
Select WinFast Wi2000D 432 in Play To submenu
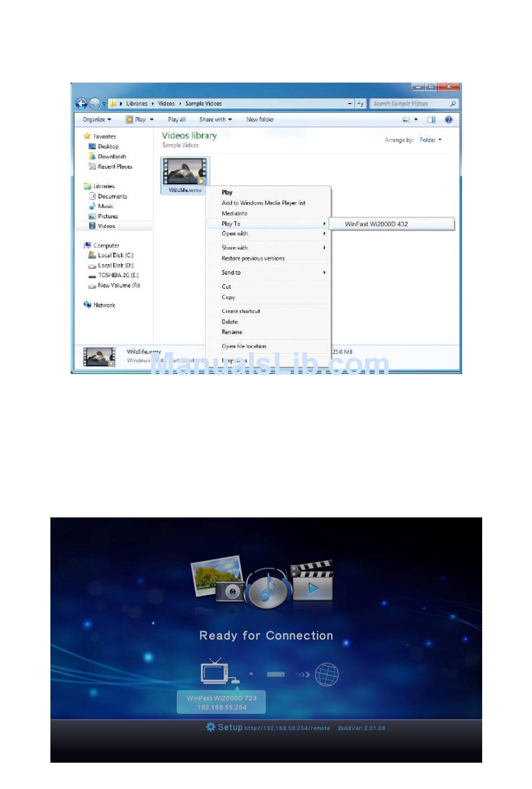pos(391,224)
